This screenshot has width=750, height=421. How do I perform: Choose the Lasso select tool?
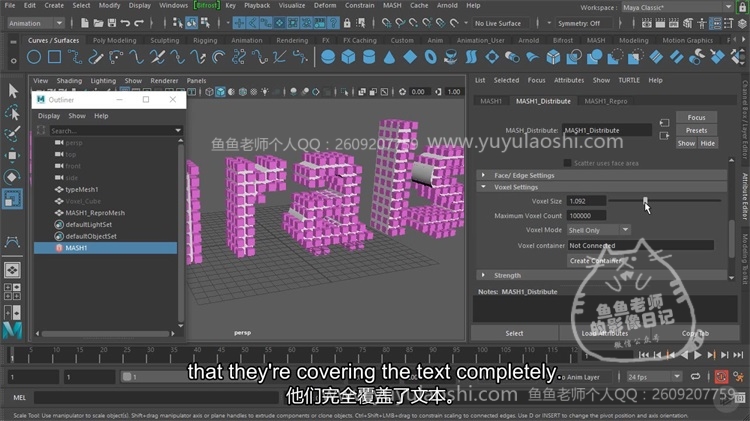[12, 112]
